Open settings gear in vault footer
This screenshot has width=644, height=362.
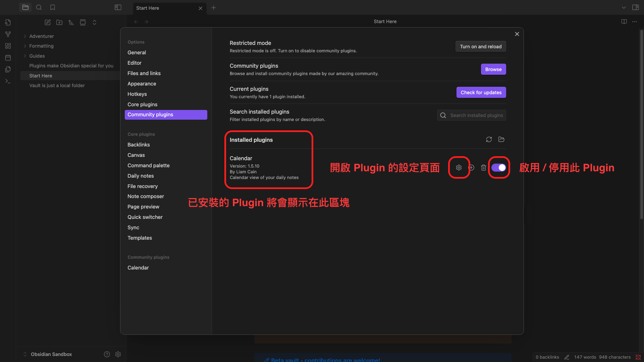tap(118, 354)
